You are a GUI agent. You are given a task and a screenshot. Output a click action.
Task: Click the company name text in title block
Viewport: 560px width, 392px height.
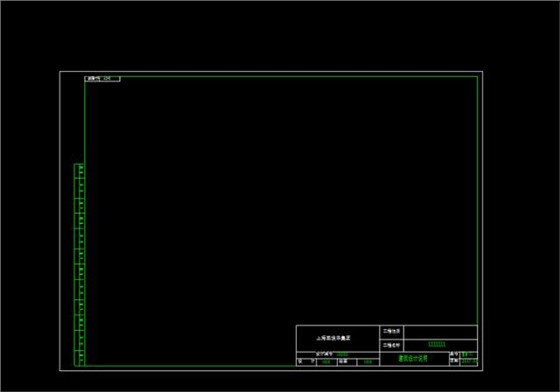point(334,338)
